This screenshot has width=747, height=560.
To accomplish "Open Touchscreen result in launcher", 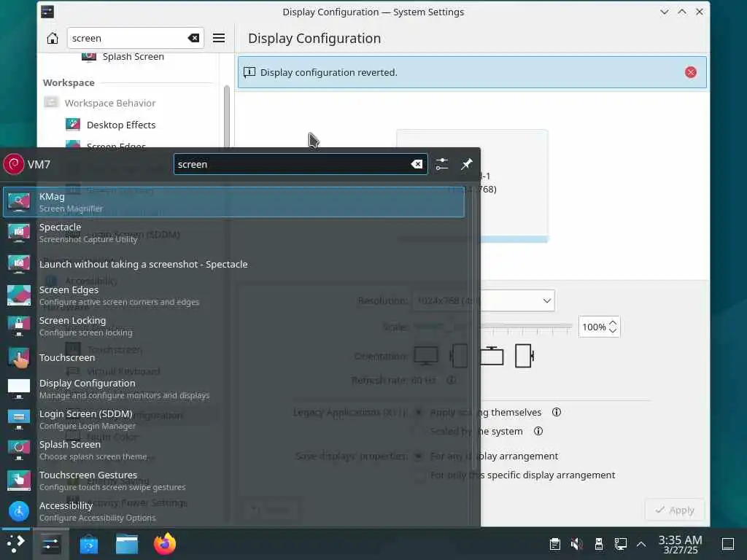I will (233, 357).
